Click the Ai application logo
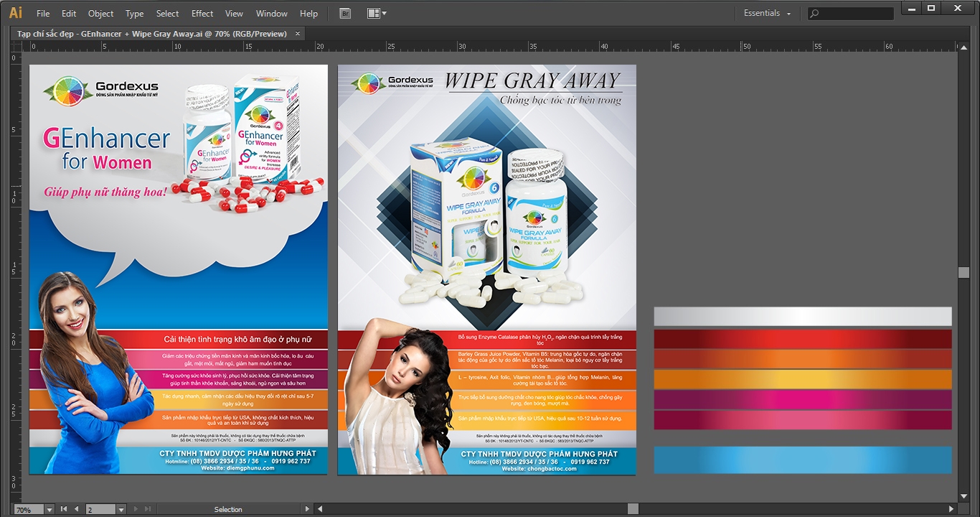Image resolution: width=980 pixels, height=517 pixels. [x=15, y=13]
